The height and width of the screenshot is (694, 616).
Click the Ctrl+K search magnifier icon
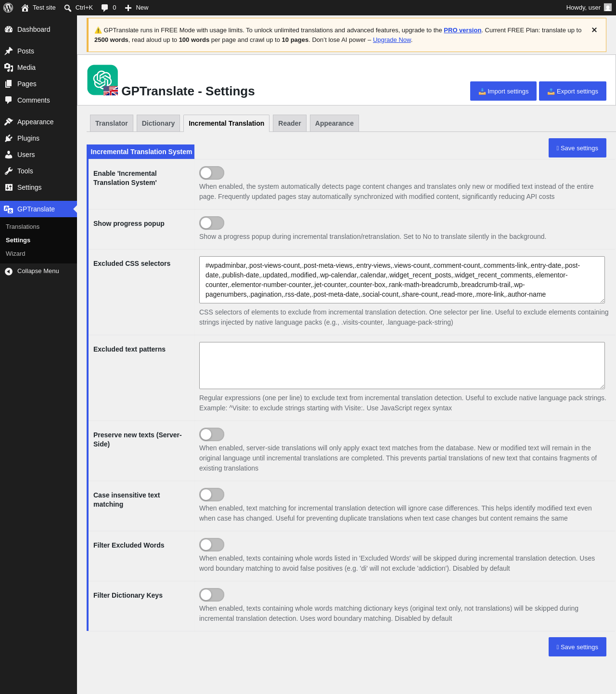pos(68,8)
